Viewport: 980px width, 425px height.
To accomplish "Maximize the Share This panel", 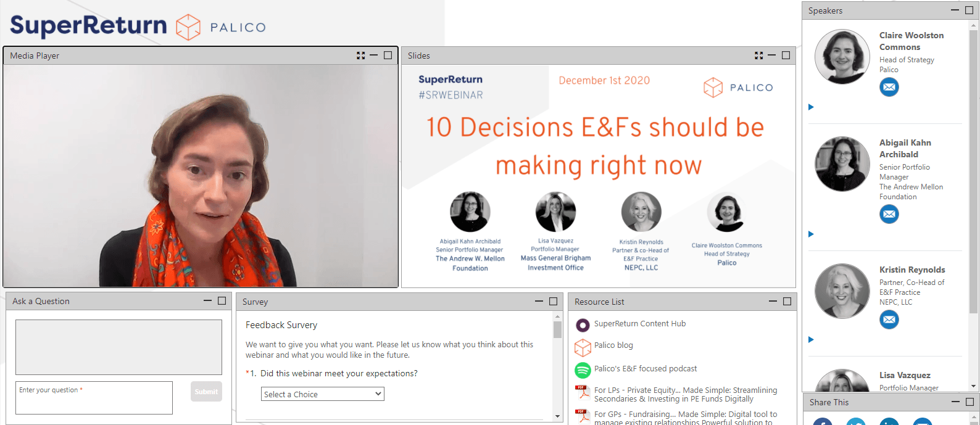I will 970,402.
